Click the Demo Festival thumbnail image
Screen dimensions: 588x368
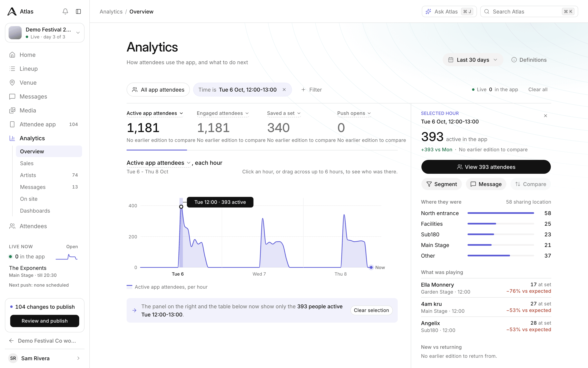tap(15, 33)
